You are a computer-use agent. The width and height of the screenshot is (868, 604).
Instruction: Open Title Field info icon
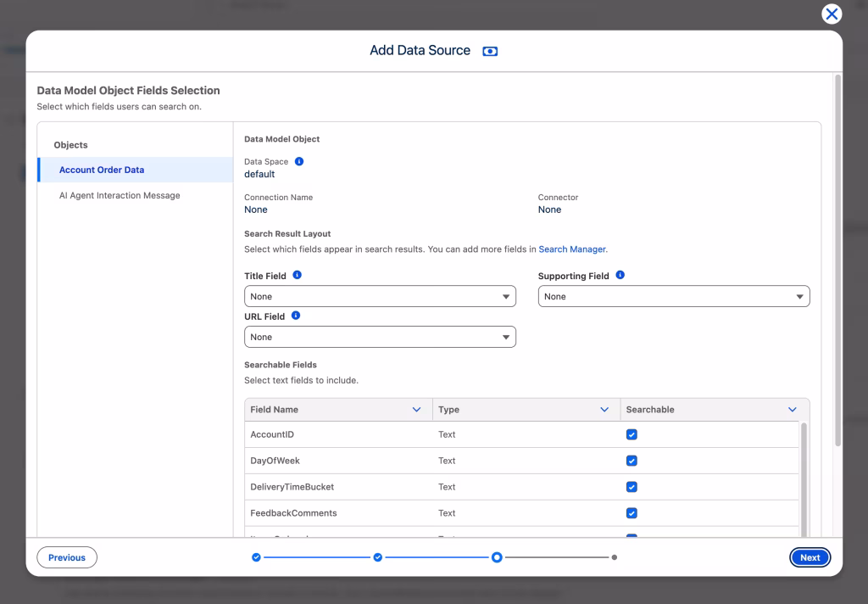pyautogui.click(x=298, y=275)
